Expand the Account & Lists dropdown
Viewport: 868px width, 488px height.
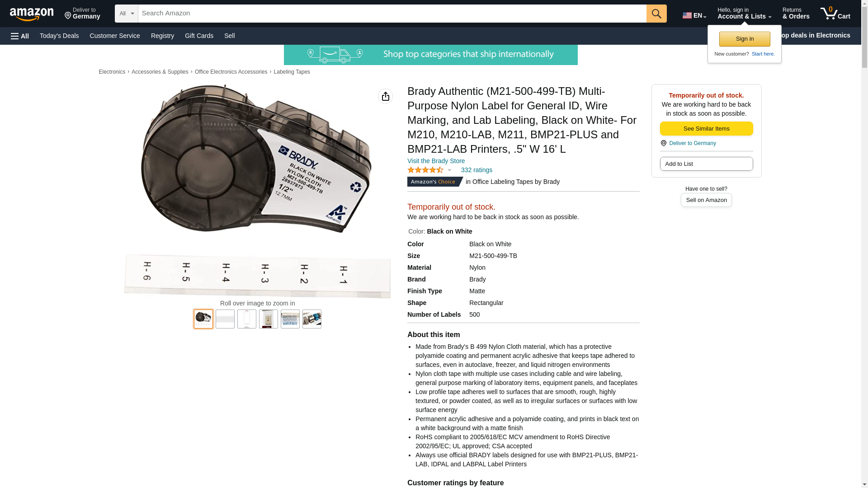[x=744, y=14]
